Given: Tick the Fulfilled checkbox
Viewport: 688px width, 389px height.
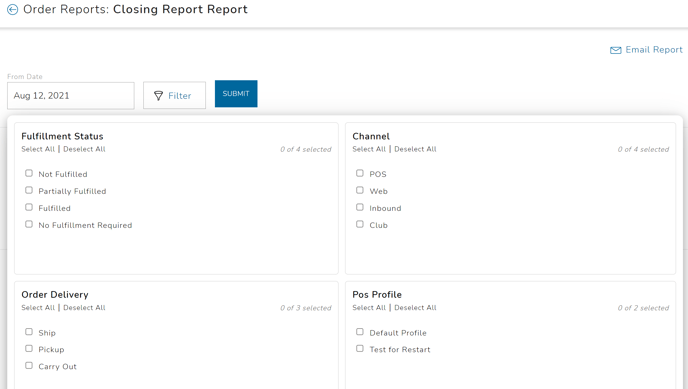Looking at the screenshot, I should pos(29,207).
